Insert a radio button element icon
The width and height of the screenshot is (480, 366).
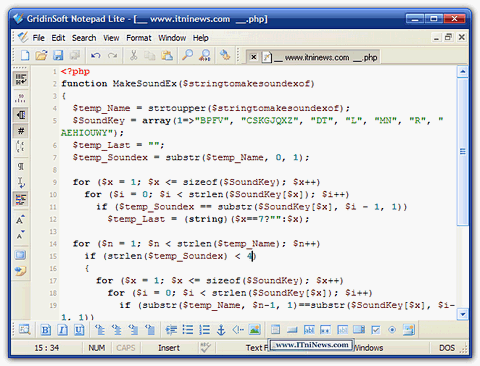[392, 330]
